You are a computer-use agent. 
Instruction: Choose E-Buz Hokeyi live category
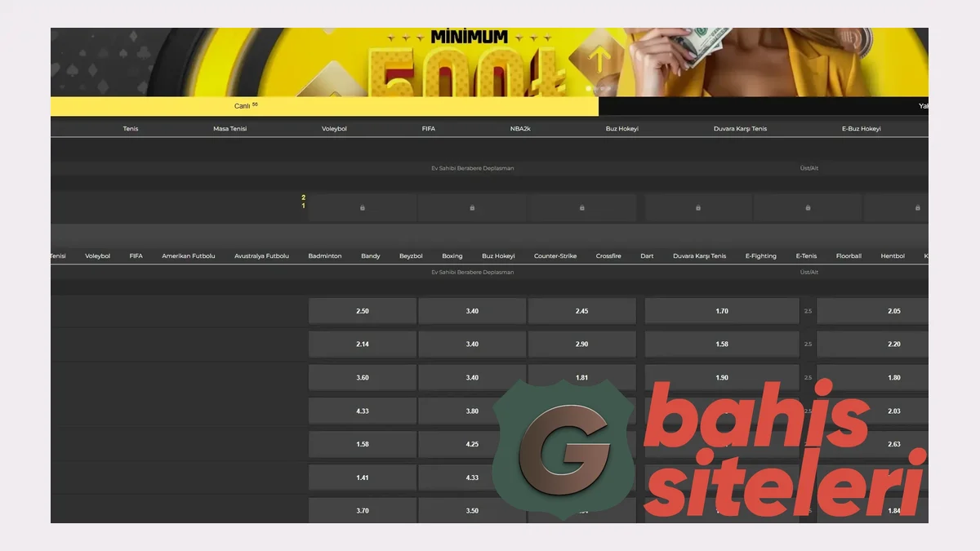click(861, 129)
